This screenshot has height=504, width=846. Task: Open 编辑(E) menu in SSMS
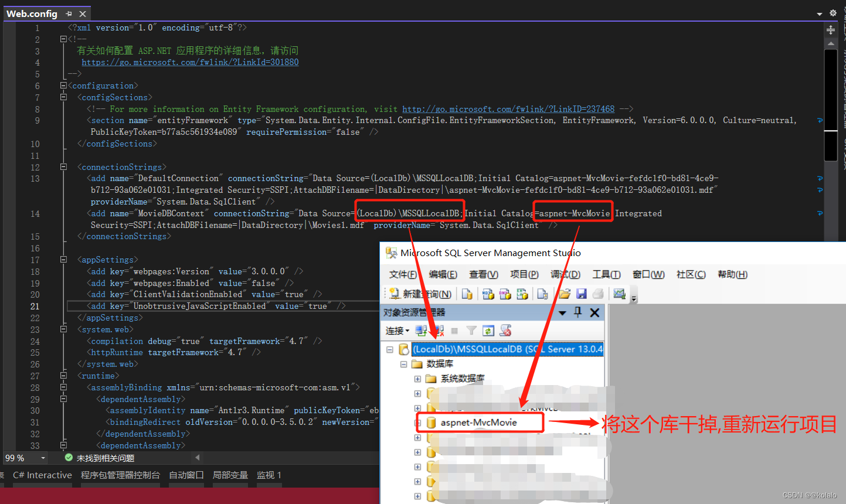[x=443, y=274]
